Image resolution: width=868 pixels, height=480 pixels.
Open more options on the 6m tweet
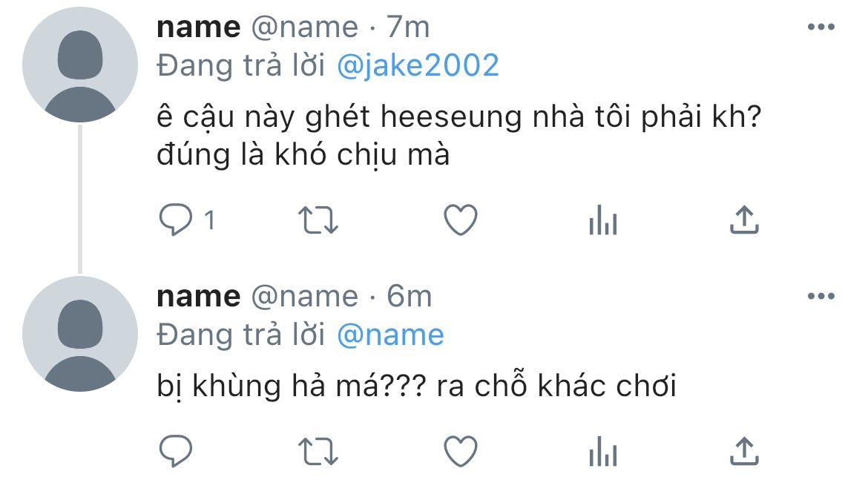pyautogui.click(x=821, y=296)
